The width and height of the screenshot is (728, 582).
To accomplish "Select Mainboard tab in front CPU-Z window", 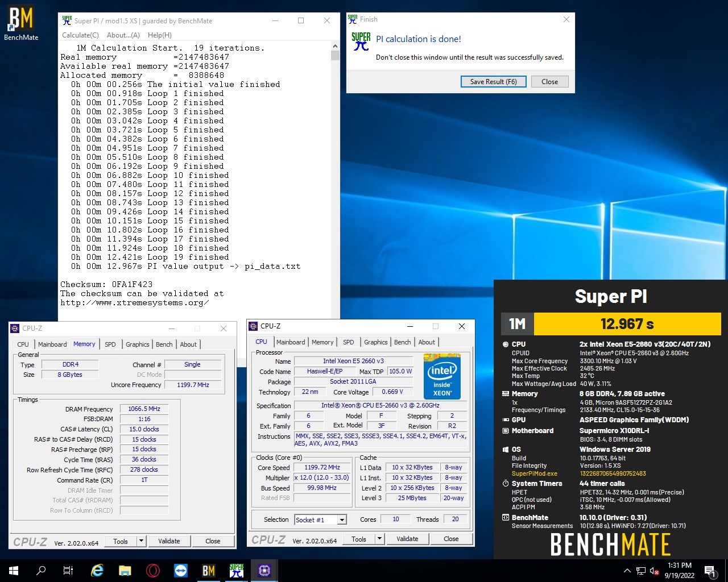I will 291,342.
